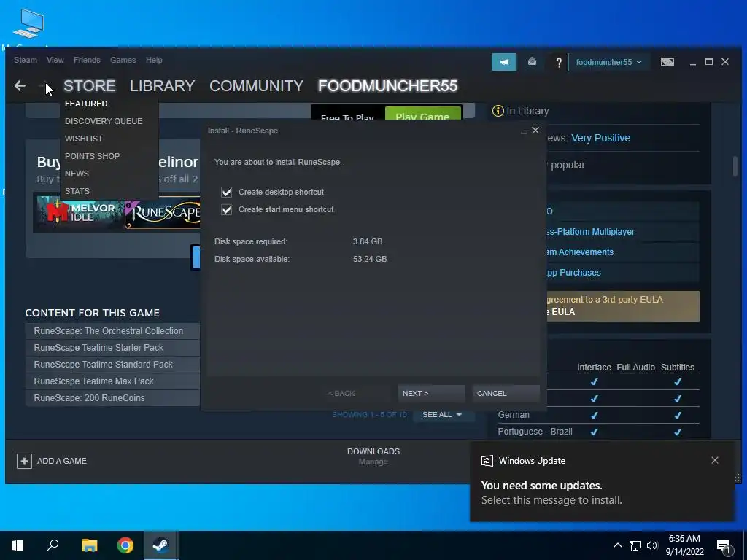Open the network status tray icon

coord(635,545)
